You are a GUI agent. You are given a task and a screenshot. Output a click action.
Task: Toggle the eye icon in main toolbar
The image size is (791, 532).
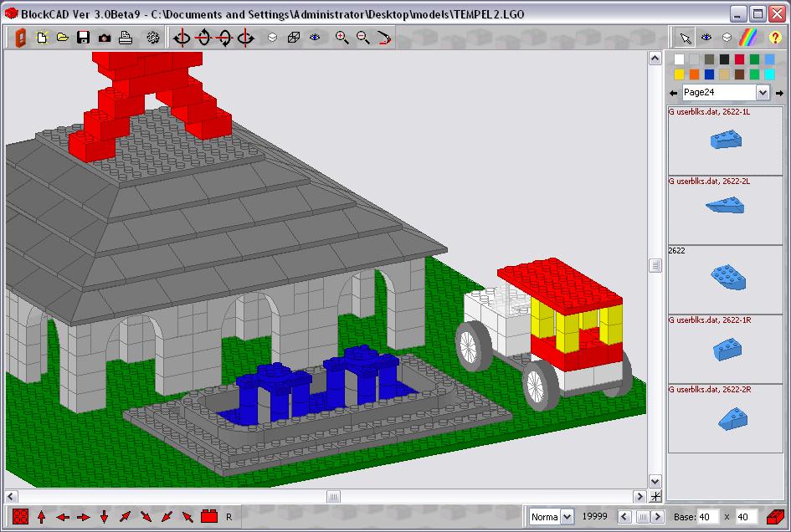pyautogui.click(x=315, y=37)
